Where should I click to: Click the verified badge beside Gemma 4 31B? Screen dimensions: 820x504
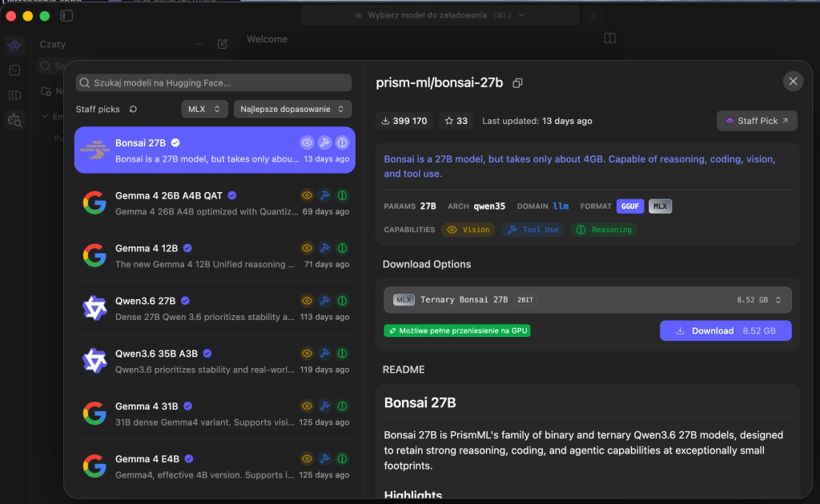pyautogui.click(x=187, y=406)
